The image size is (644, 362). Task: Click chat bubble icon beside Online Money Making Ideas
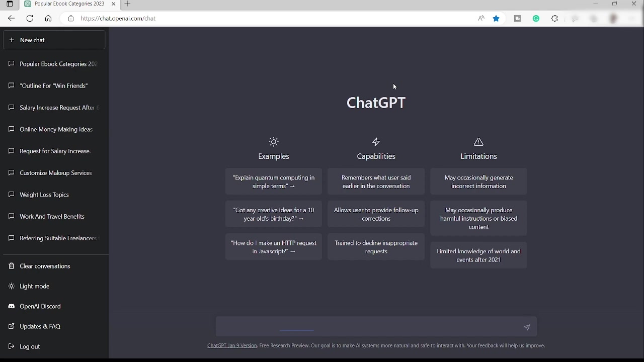pyautogui.click(x=12, y=129)
